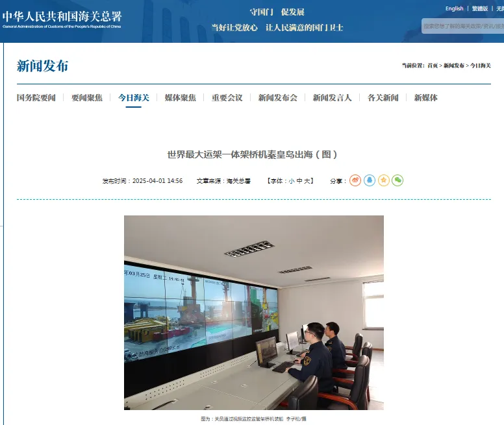This screenshot has width=504, height=425.
Task: Go to the 新闻发布会 tab
Action: (x=278, y=97)
